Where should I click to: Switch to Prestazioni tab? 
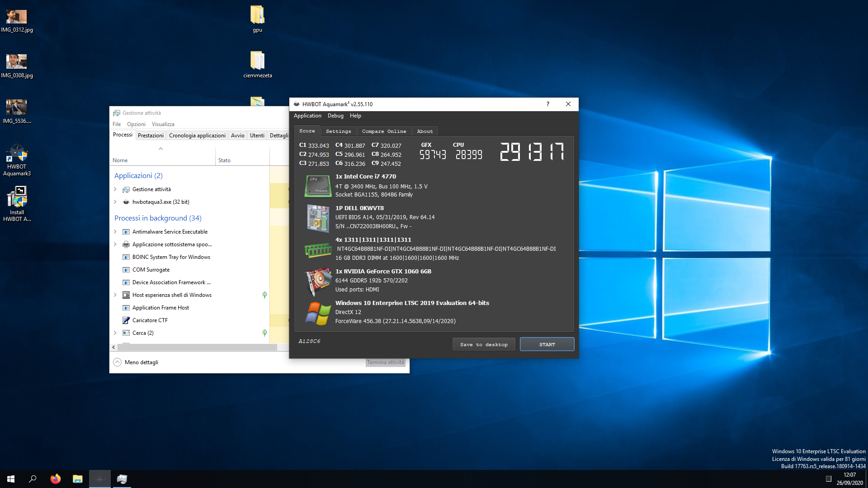151,136
